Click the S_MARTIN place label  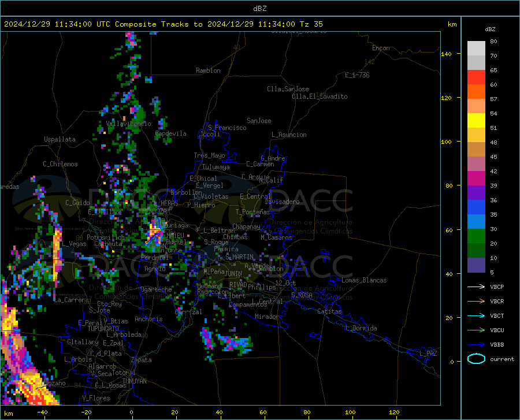[239, 257]
